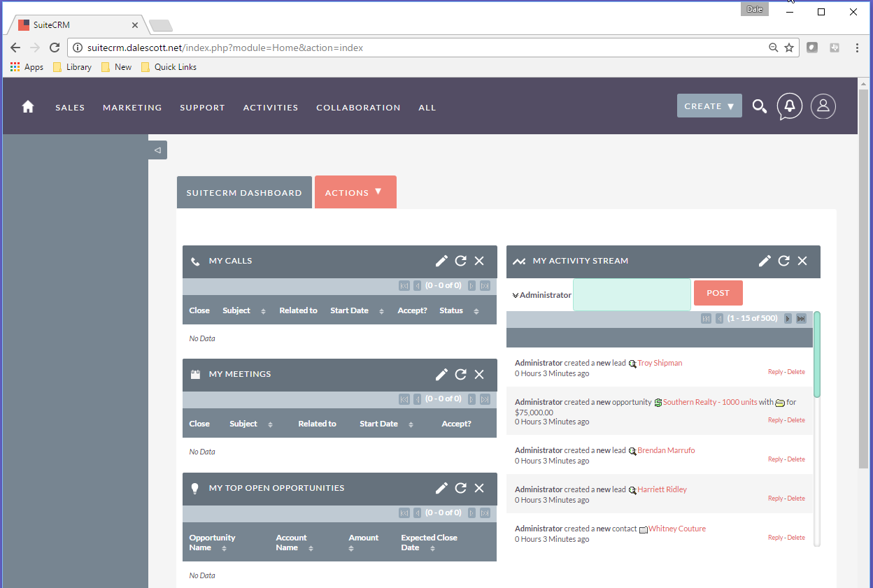Open lead Harriett Ridley
The image size is (873, 588).
click(662, 489)
